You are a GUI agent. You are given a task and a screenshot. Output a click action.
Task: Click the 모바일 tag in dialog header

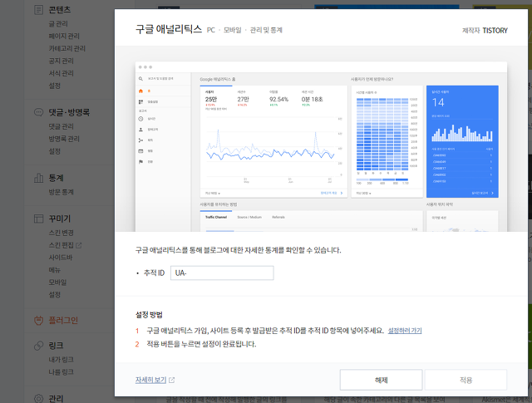point(233,30)
